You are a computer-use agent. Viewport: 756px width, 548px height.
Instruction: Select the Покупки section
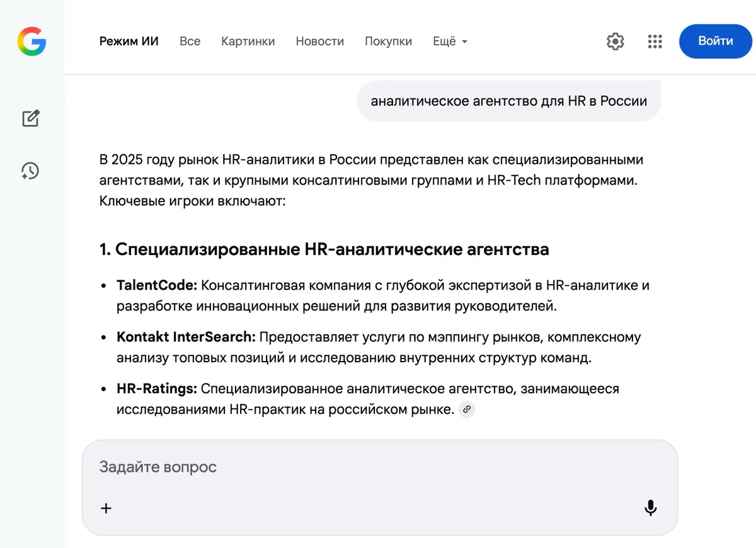388,41
